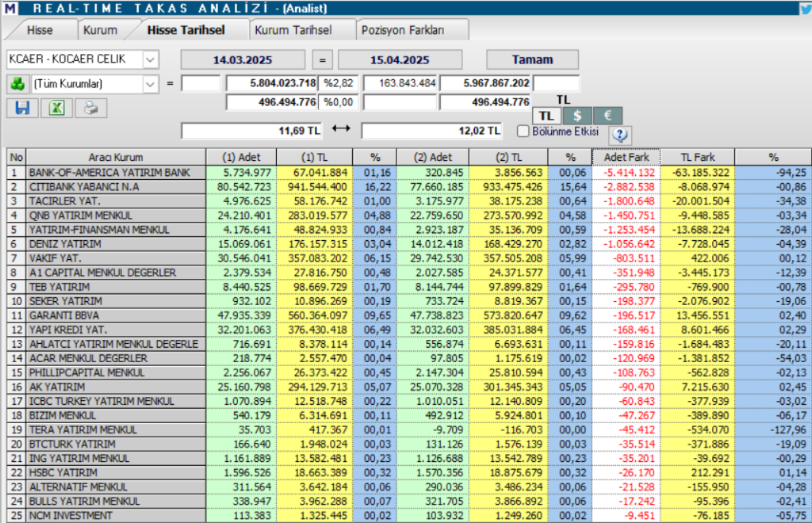Open the Kurum tab

click(101, 30)
